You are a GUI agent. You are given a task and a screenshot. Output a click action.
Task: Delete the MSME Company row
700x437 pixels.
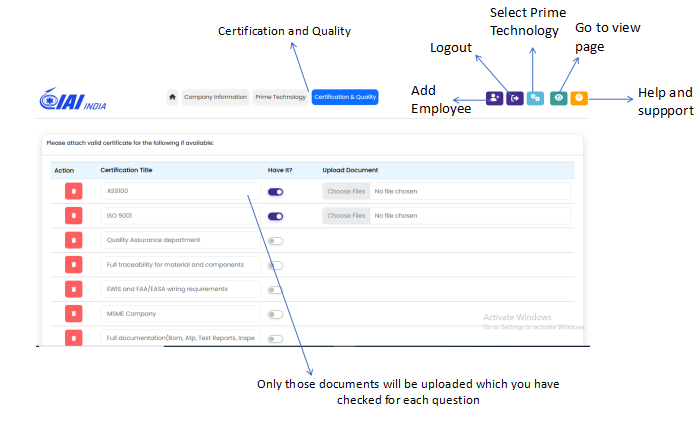point(74,314)
